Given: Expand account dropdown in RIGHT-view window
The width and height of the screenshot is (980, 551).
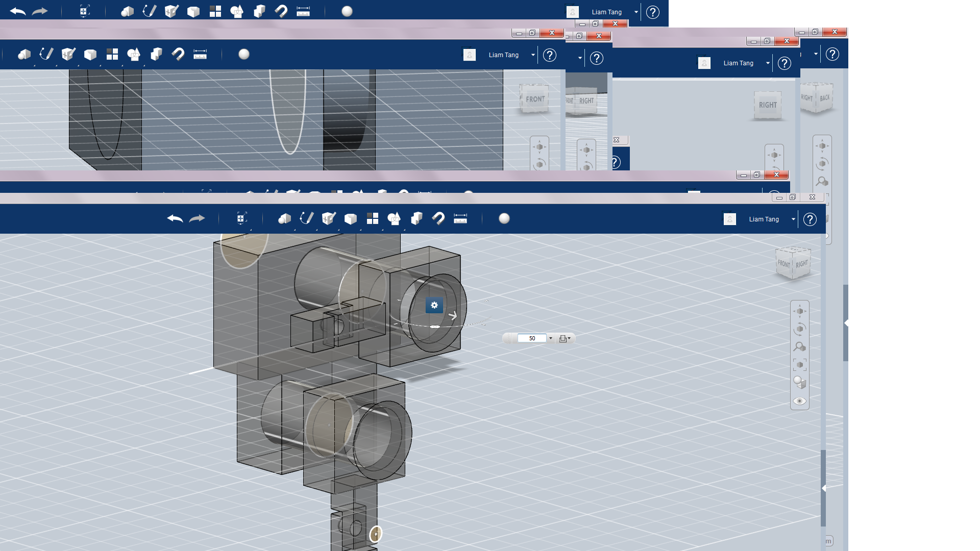Looking at the screenshot, I should click(x=768, y=63).
